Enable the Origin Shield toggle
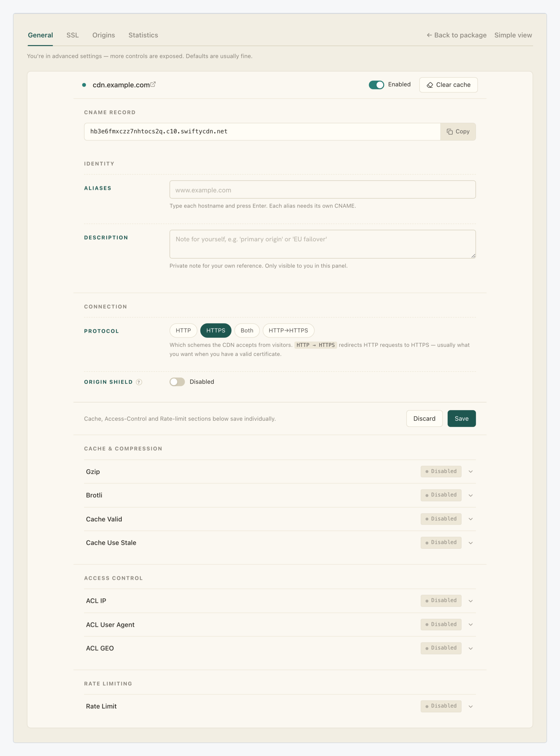The height and width of the screenshot is (756, 560). tap(177, 382)
